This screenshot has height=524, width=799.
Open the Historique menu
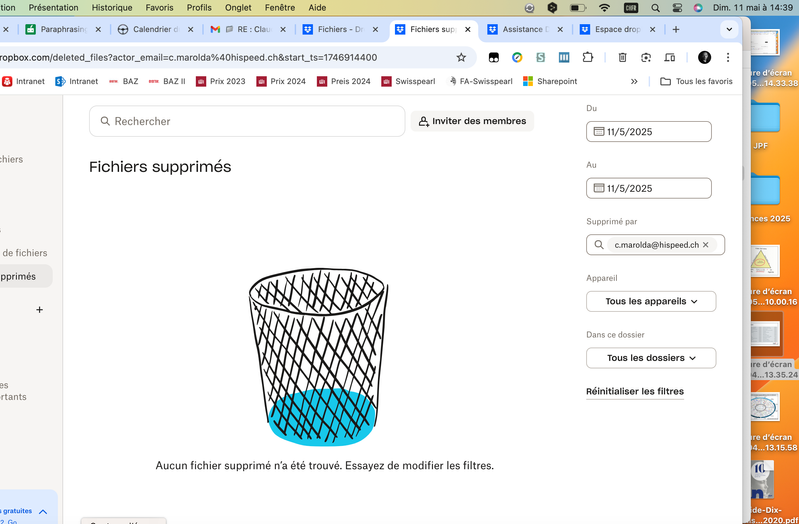click(x=111, y=7)
